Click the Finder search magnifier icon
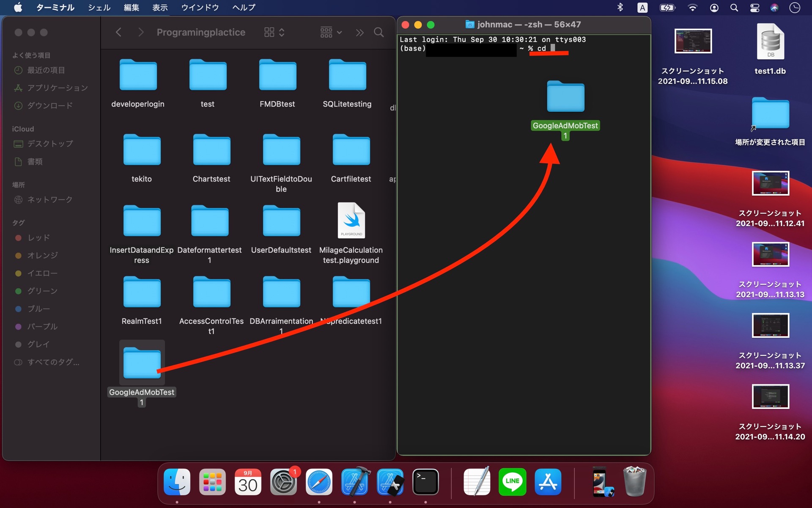 click(x=379, y=33)
